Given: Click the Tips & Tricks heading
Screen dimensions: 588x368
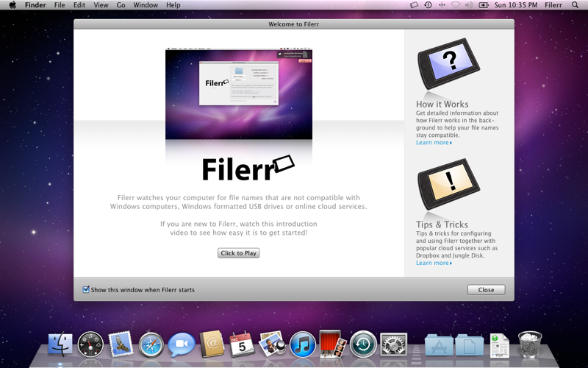Looking at the screenshot, I should click(x=442, y=224).
